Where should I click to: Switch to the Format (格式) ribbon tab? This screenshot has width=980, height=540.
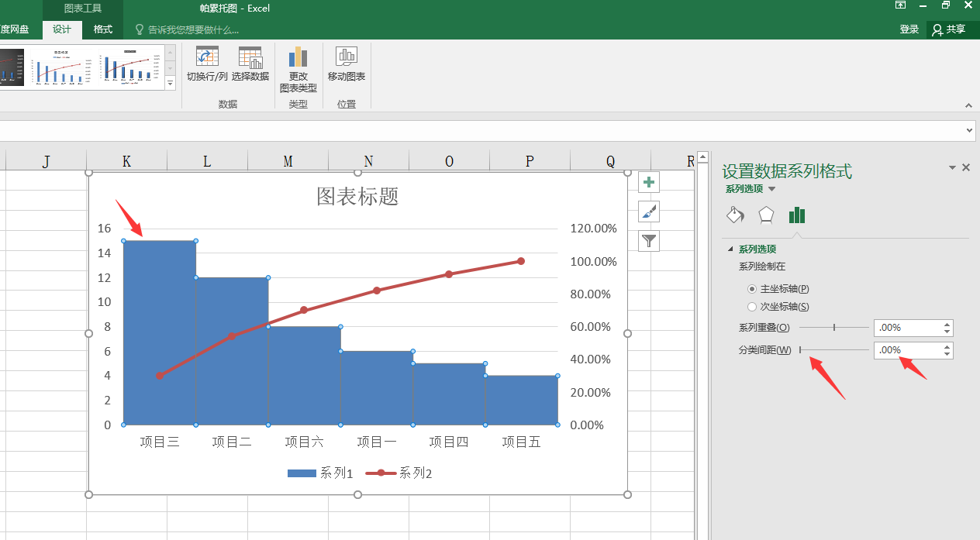tap(102, 29)
